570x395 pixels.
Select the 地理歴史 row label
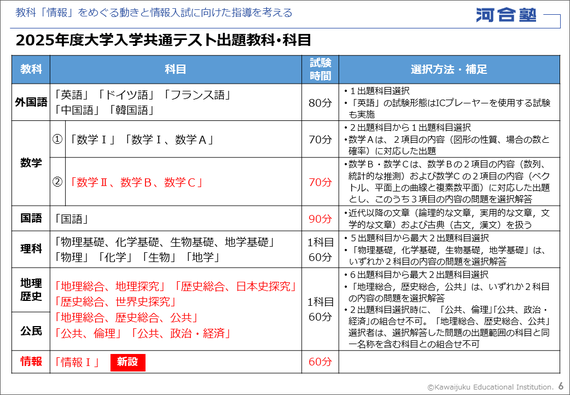[31, 290]
